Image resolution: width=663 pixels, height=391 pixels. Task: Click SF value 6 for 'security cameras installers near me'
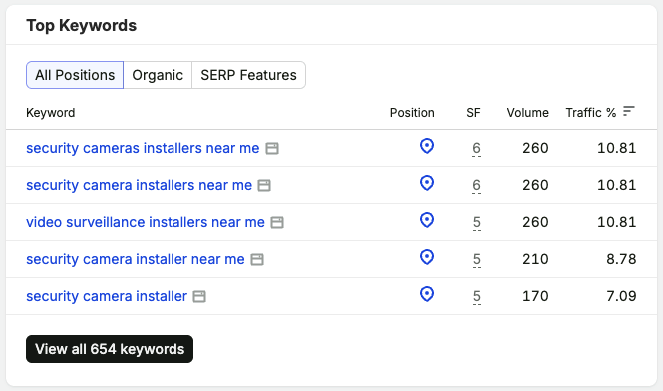476,148
